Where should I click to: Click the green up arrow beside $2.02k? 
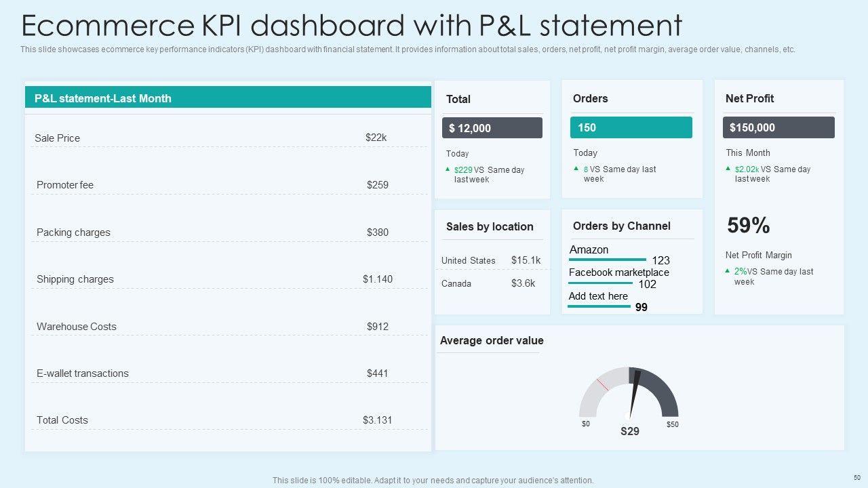[728, 168]
